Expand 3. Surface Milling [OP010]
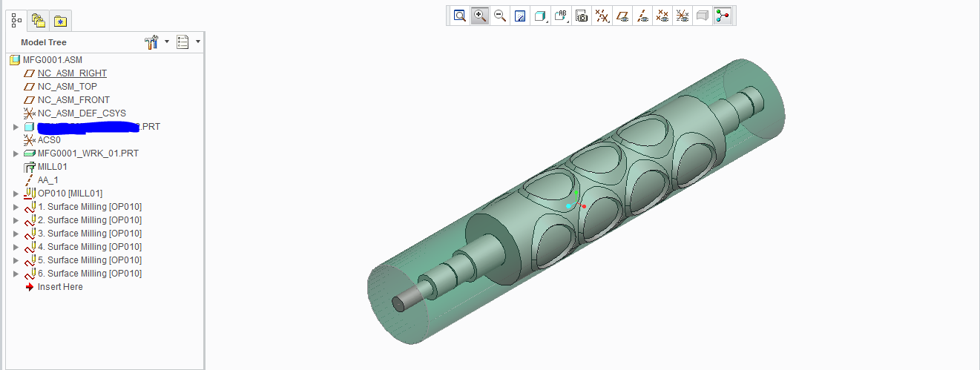980x370 pixels. tap(16, 234)
